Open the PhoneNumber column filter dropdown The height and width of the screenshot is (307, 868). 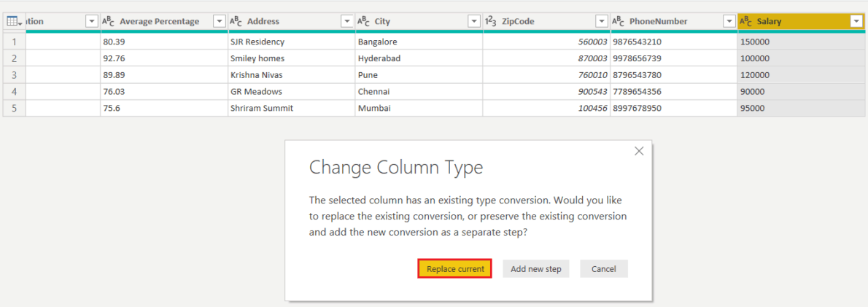click(x=729, y=22)
